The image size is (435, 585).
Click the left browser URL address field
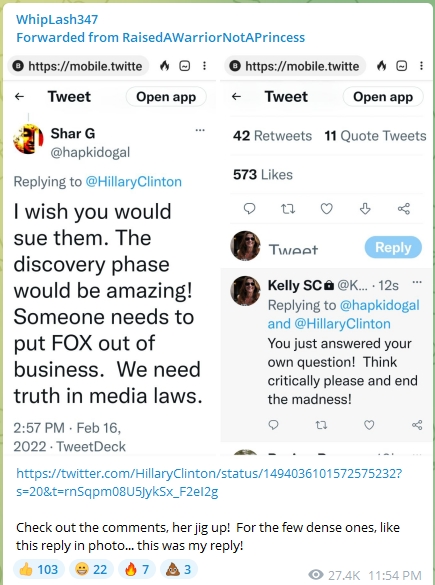(79, 66)
